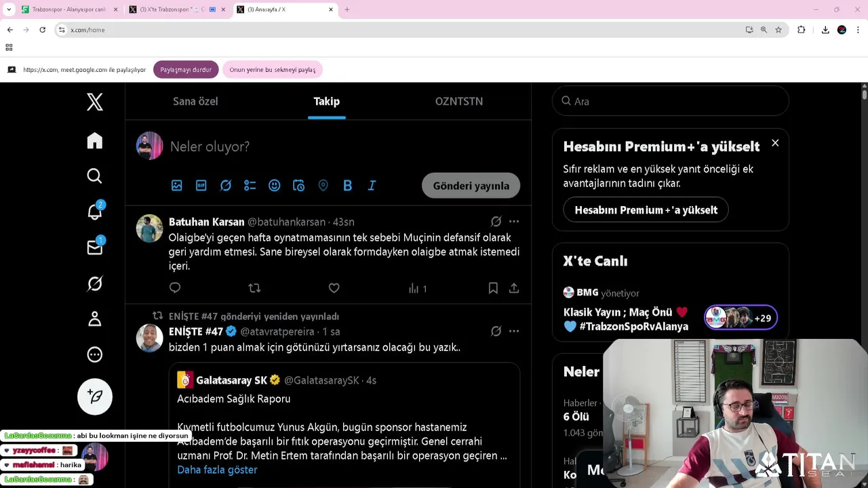Open browser extensions puzzle icon
This screenshot has height=488, width=868.
tap(802, 30)
